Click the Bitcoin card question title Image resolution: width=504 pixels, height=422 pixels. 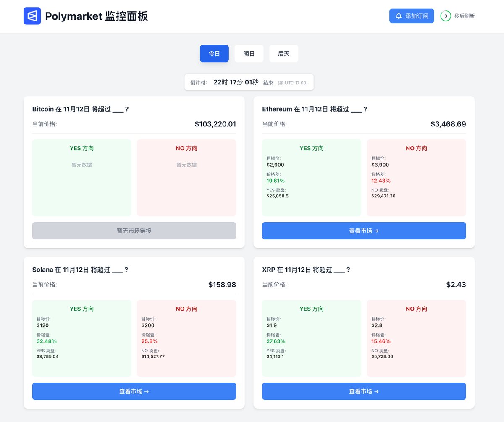tap(80, 109)
